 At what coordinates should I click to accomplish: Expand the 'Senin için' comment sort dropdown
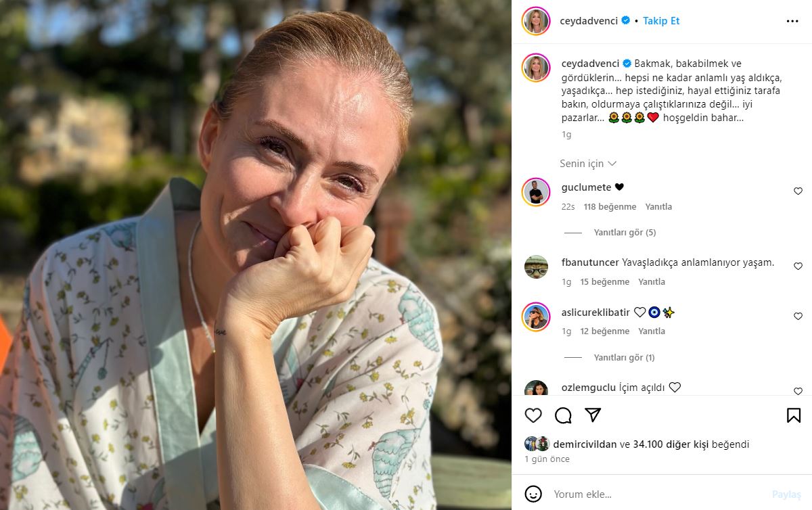588,164
